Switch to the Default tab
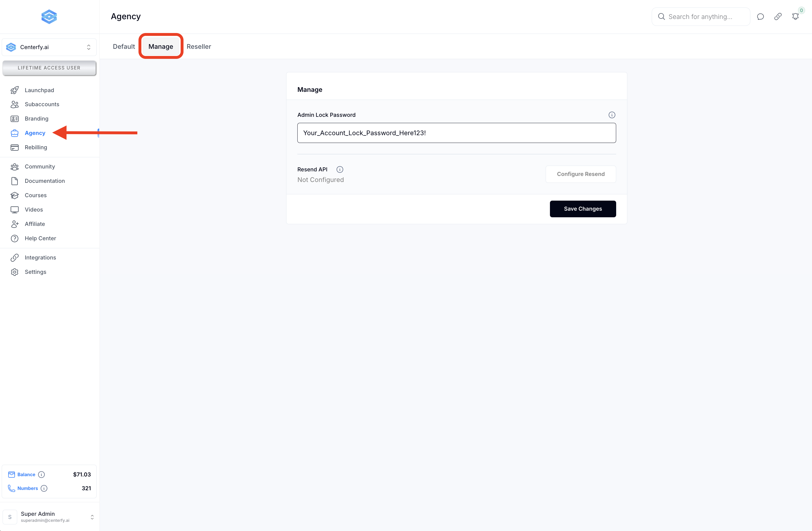 click(x=124, y=46)
